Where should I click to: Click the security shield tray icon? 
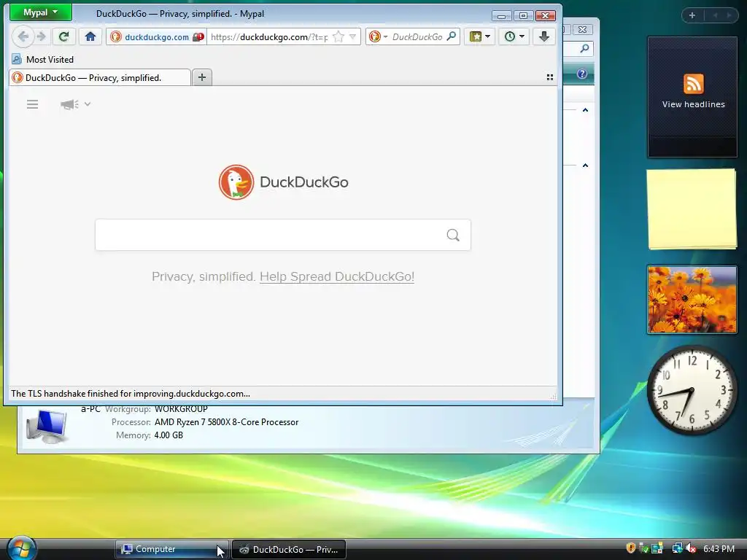point(631,548)
